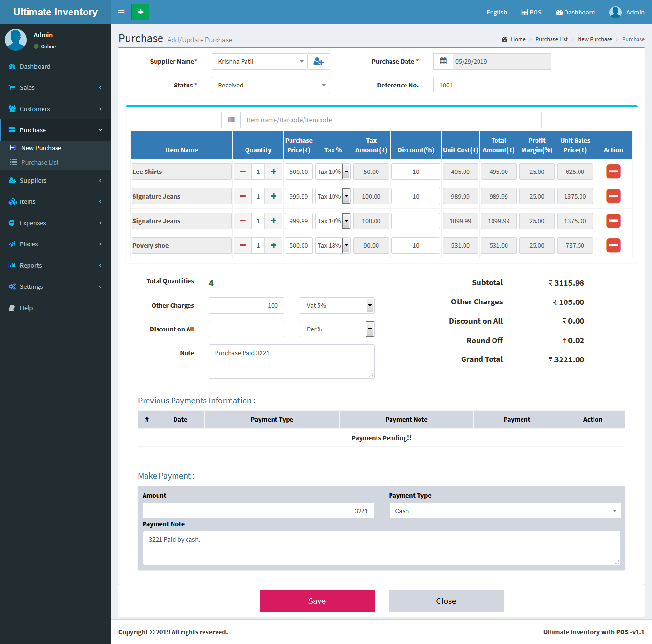Viewport: 652px width, 644px height.
Task: Remove the Lee Shirts row
Action: (613, 172)
